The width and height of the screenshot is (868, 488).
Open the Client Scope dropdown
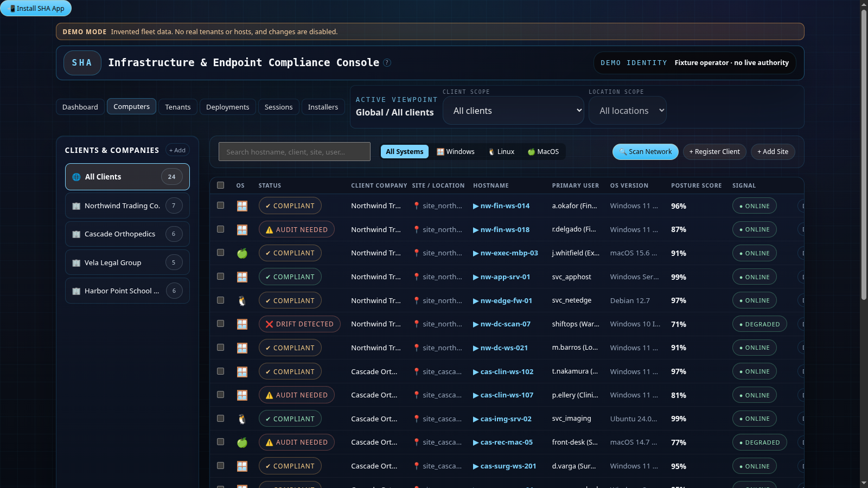pos(513,111)
